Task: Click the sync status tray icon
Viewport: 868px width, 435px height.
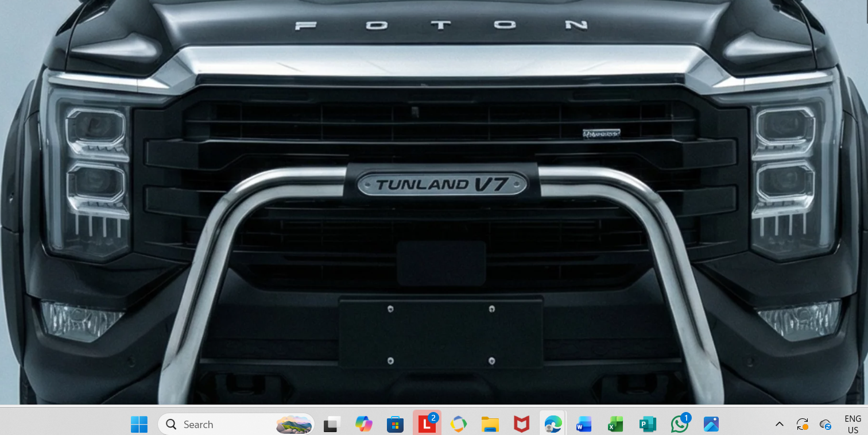Action: [x=803, y=425]
